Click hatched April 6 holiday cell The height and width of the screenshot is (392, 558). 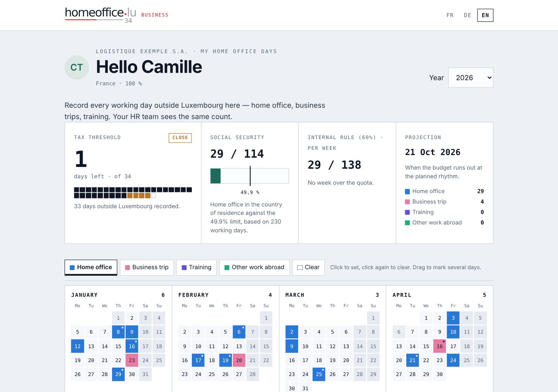399,332
